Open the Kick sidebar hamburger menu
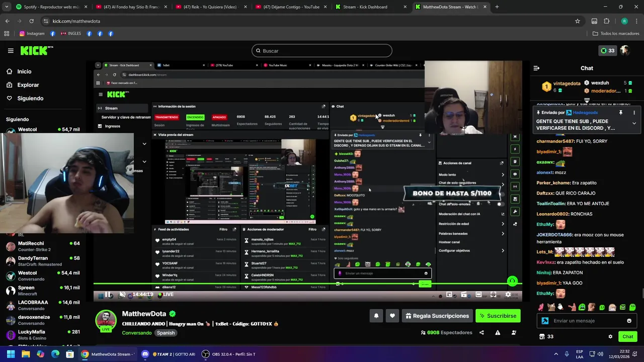 point(11,51)
